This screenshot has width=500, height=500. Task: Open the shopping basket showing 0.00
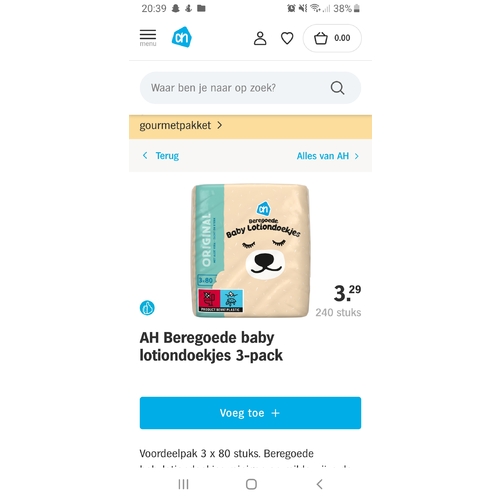point(332,38)
